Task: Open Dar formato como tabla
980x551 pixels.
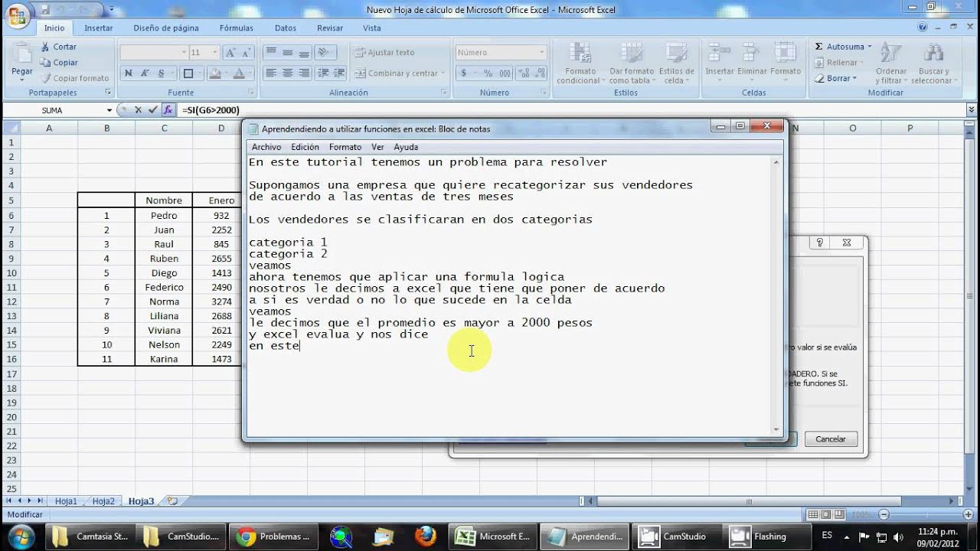Action: pyautogui.click(x=631, y=64)
